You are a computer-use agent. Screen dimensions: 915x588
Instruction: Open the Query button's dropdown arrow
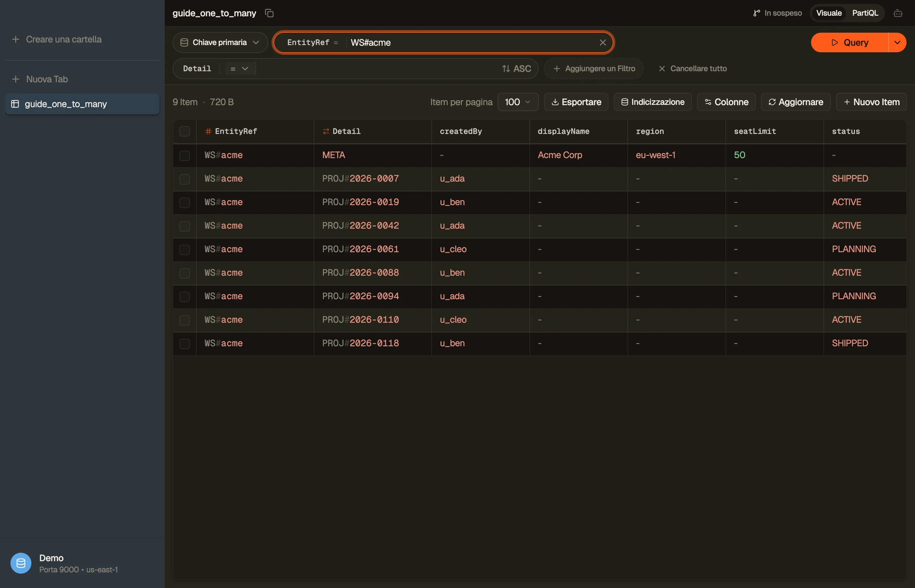point(897,42)
